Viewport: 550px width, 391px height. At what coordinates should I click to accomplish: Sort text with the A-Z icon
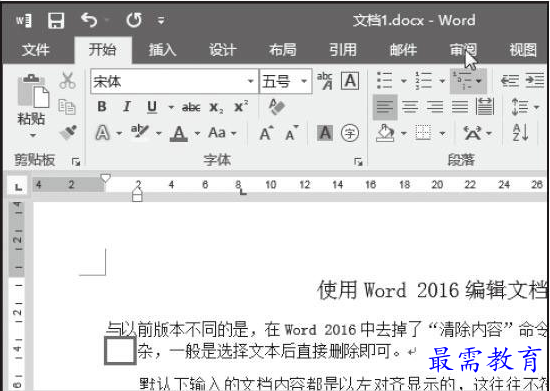coord(521,133)
